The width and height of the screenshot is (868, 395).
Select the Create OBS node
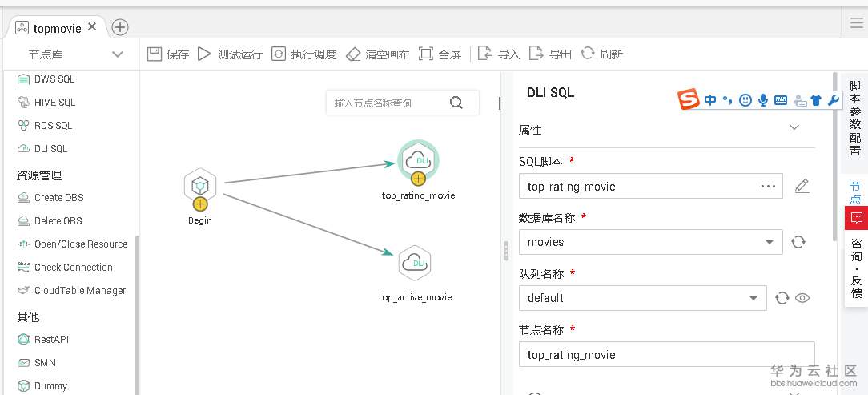click(x=50, y=198)
